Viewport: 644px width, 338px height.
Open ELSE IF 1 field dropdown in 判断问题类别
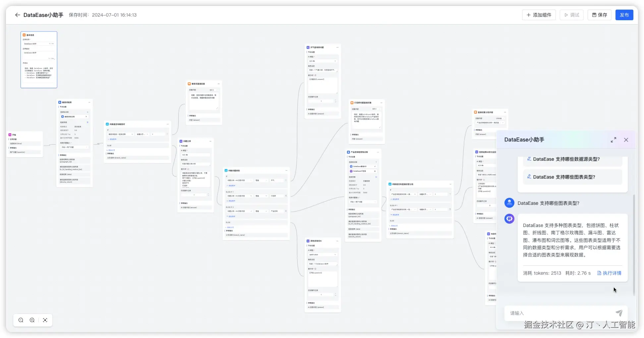tap(240, 196)
